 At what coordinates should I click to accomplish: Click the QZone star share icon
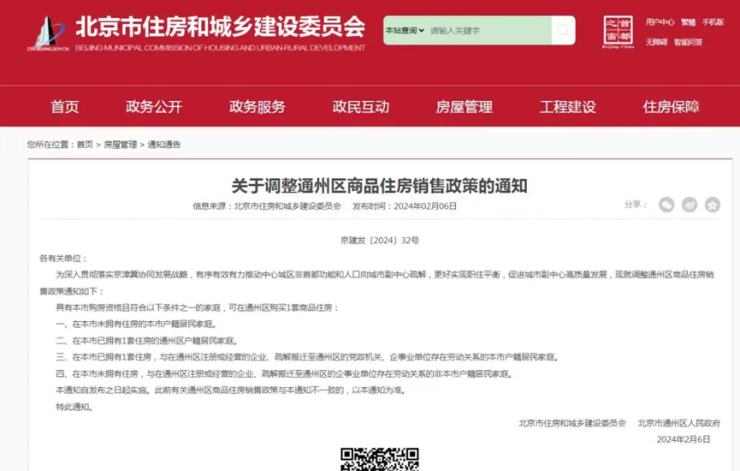712,205
